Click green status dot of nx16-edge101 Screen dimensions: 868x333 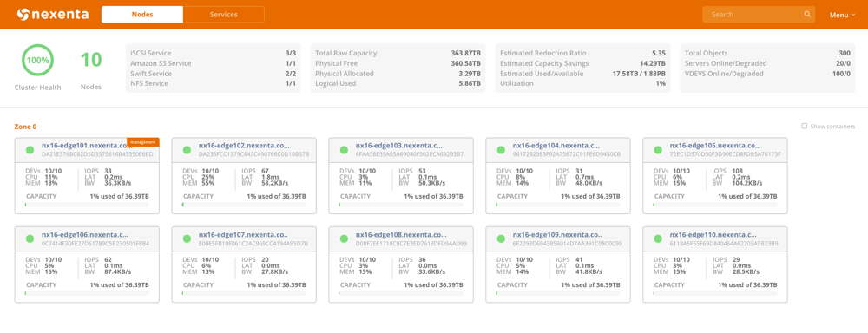pyautogui.click(x=30, y=150)
